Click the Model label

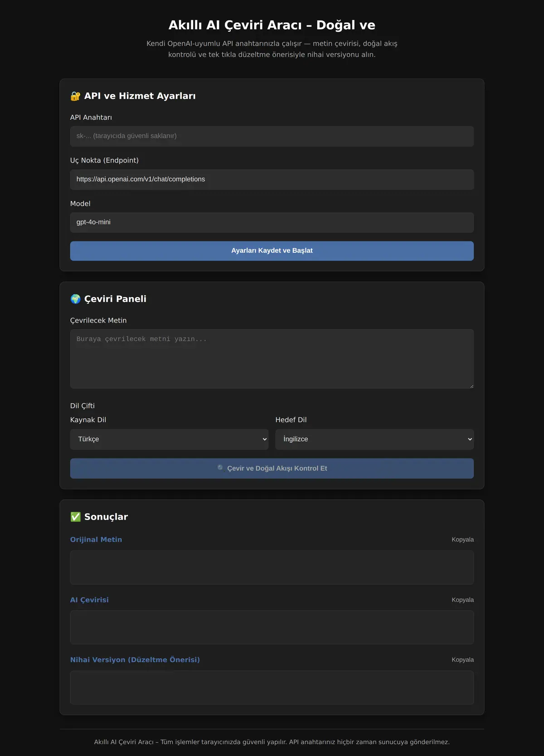click(80, 204)
